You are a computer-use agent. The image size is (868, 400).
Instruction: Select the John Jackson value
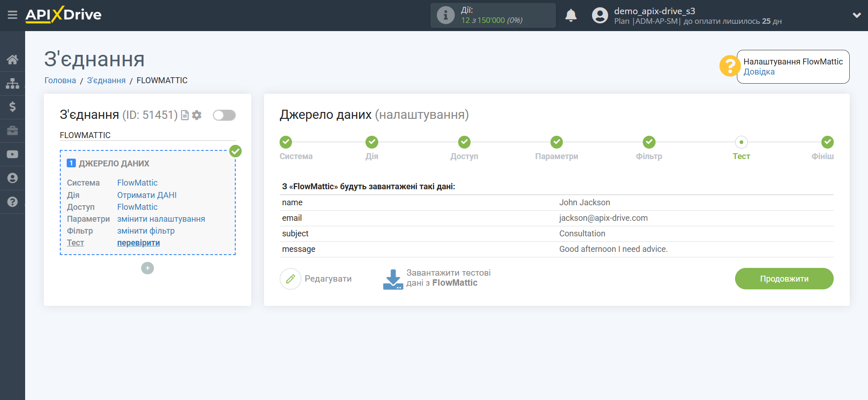tap(584, 203)
